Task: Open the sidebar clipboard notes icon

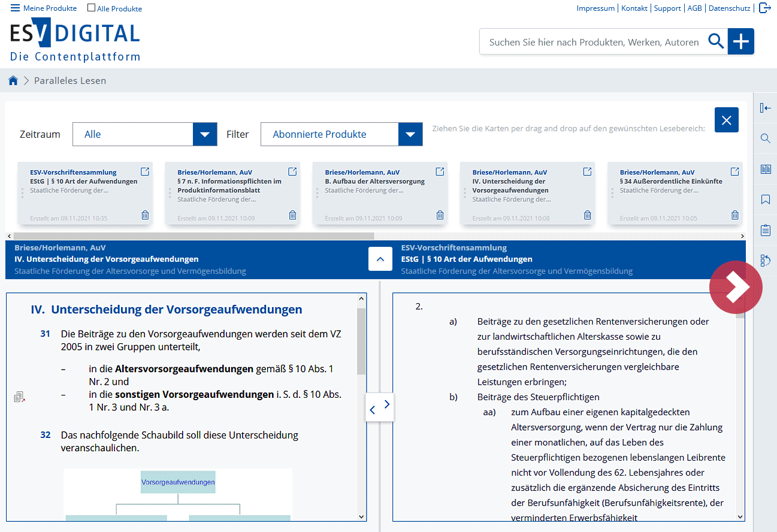Action: click(765, 230)
